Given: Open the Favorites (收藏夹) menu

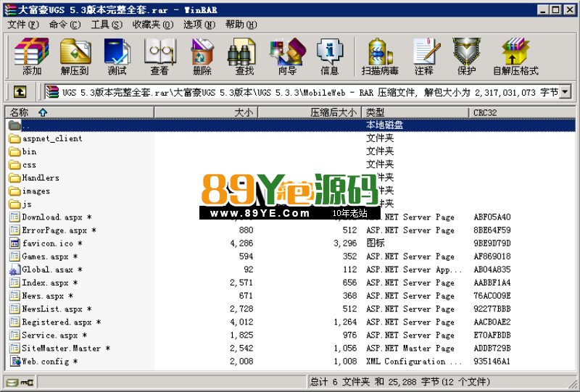Looking at the screenshot, I should click(x=153, y=25).
